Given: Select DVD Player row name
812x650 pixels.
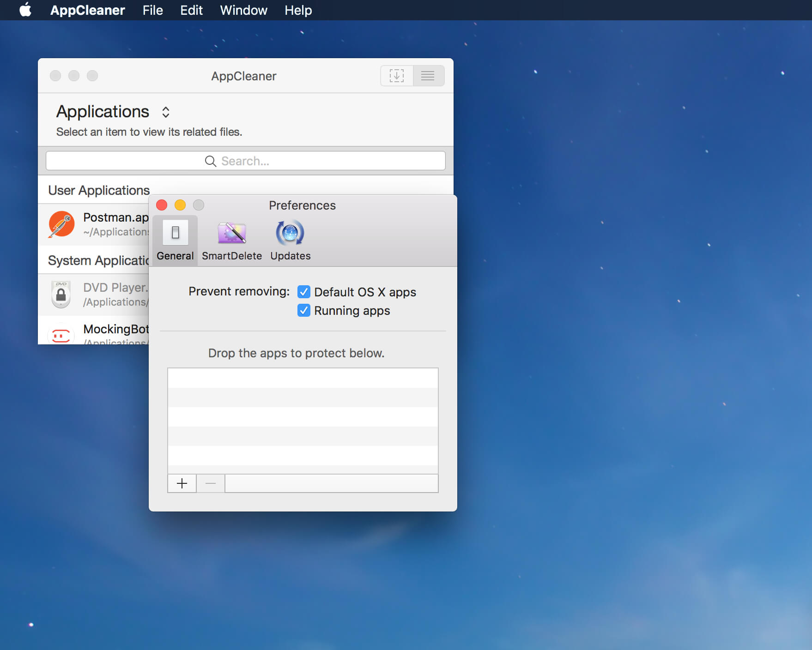Looking at the screenshot, I should coord(116,288).
